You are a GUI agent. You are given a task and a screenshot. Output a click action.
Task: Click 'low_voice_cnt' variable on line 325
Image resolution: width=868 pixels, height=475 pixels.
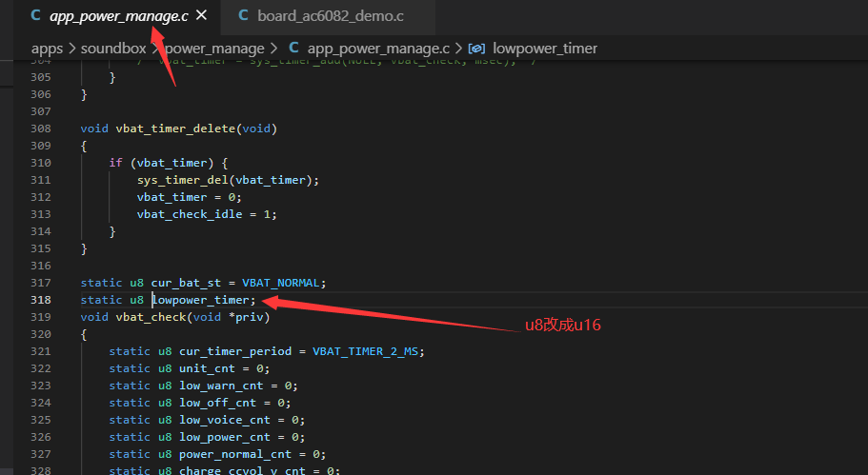pos(225,420)
